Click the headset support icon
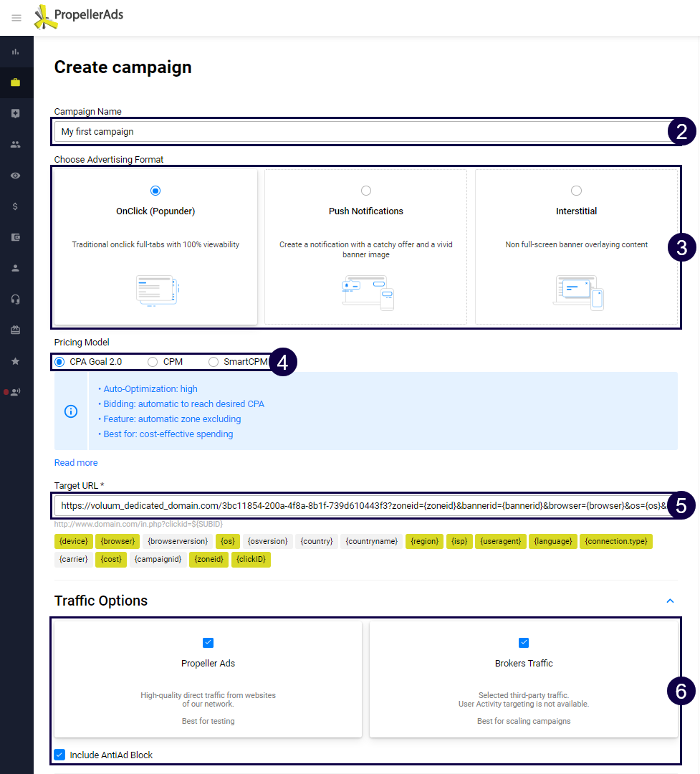The image size is (700, 774). coord(16,299)
